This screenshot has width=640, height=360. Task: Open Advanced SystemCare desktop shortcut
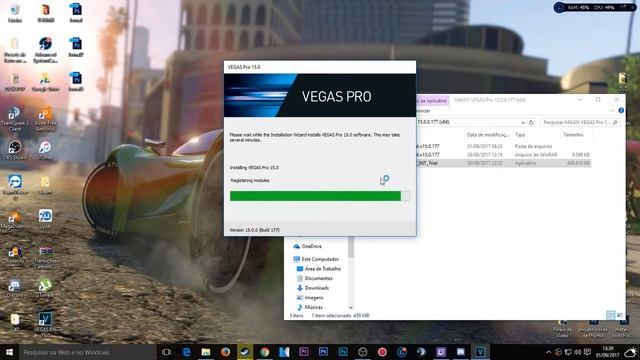coord(45,50)
